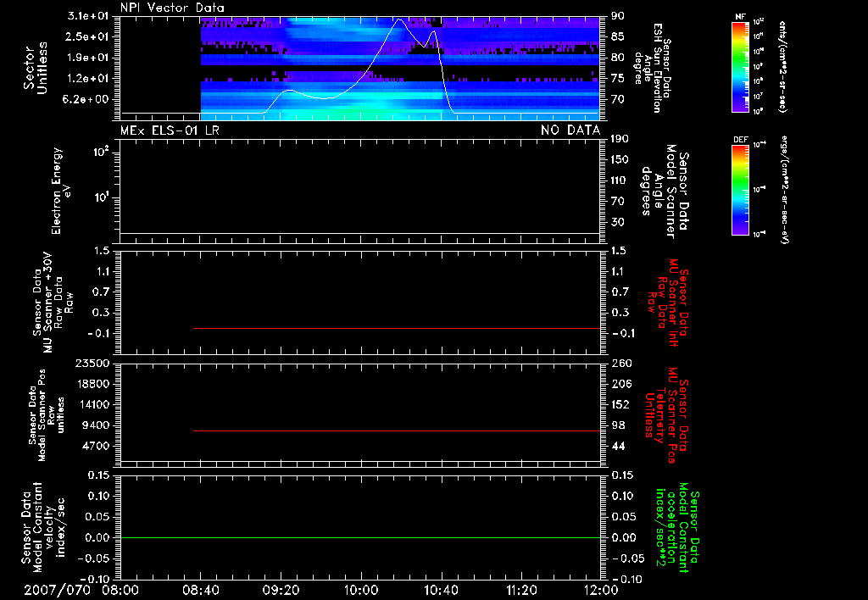868x600 pixels.
Task: Click the 10:40 time axis label
Action: 441,591
